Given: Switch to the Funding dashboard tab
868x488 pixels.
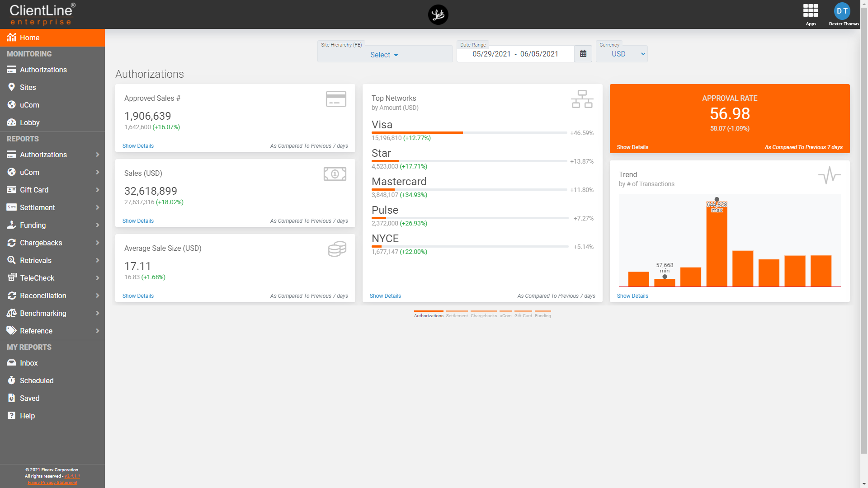Looking at the screenshot, I should (542, 315).
